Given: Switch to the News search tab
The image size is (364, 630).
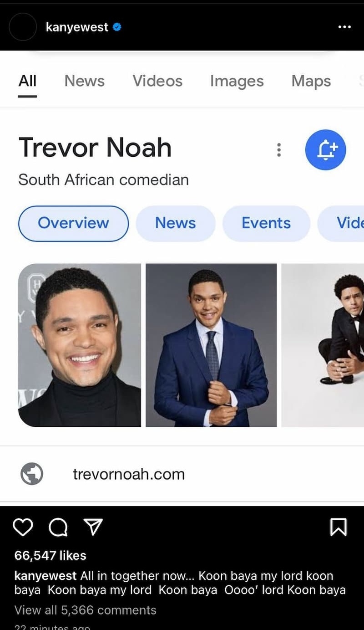Looking at the screenshot, I should (84, 81).
